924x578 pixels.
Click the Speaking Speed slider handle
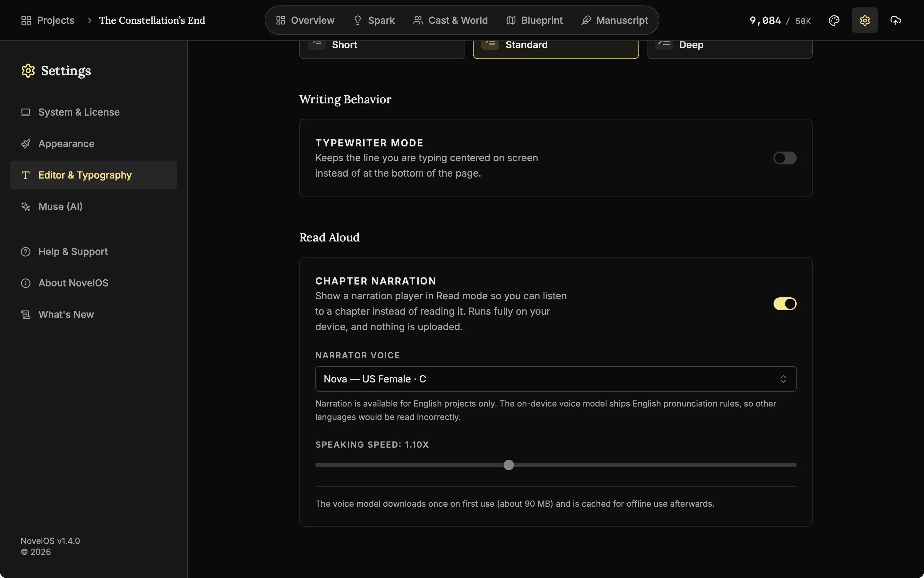[509, 465]
